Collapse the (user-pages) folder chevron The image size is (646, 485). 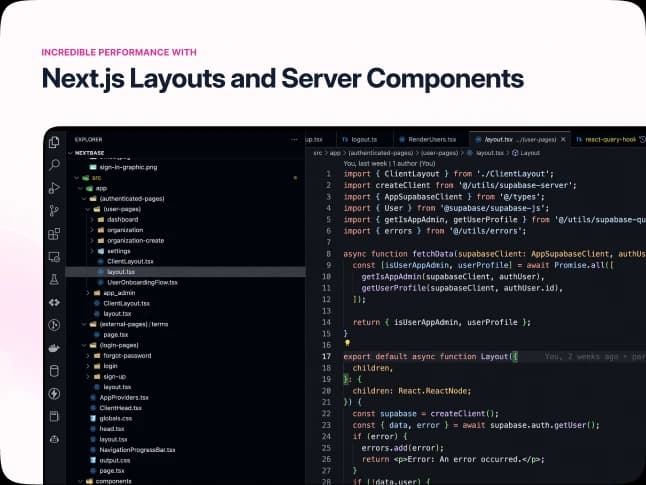click(x=88, y=209)
